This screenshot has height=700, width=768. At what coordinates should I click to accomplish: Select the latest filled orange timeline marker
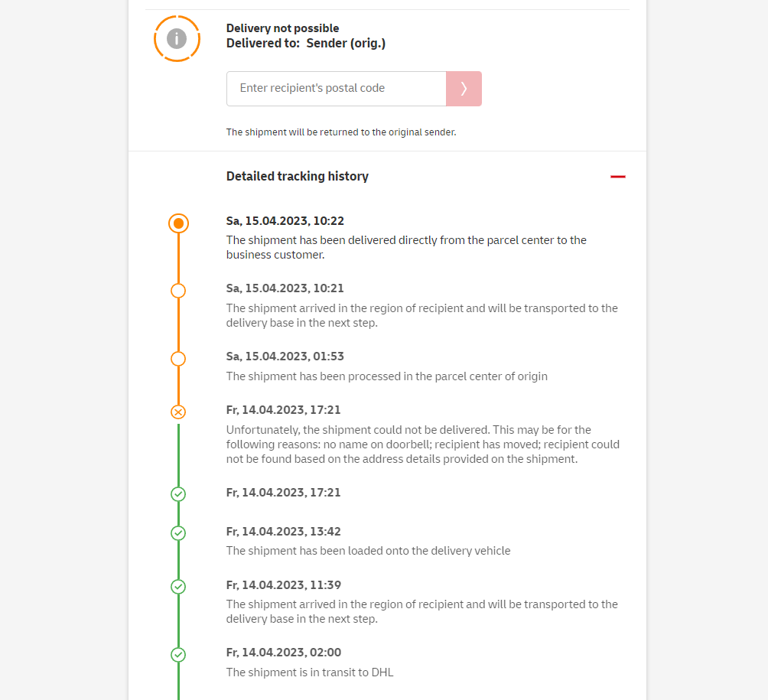[x=178, y=223]
